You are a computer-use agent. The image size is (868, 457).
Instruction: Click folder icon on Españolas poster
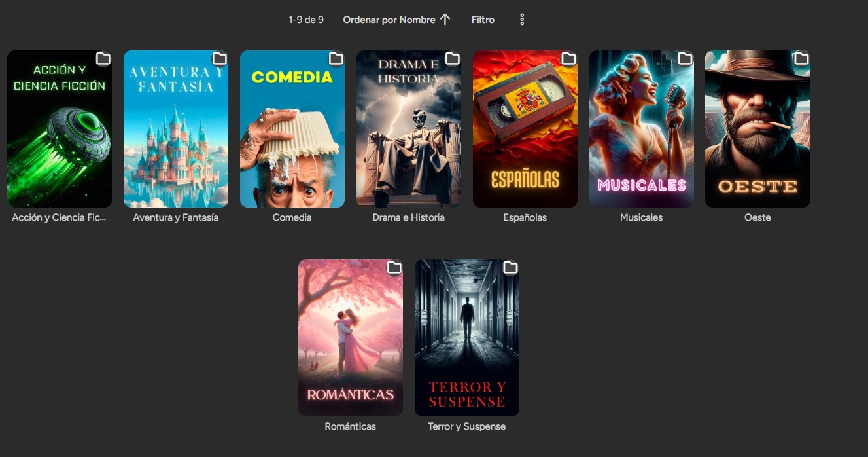coord(568,60)
